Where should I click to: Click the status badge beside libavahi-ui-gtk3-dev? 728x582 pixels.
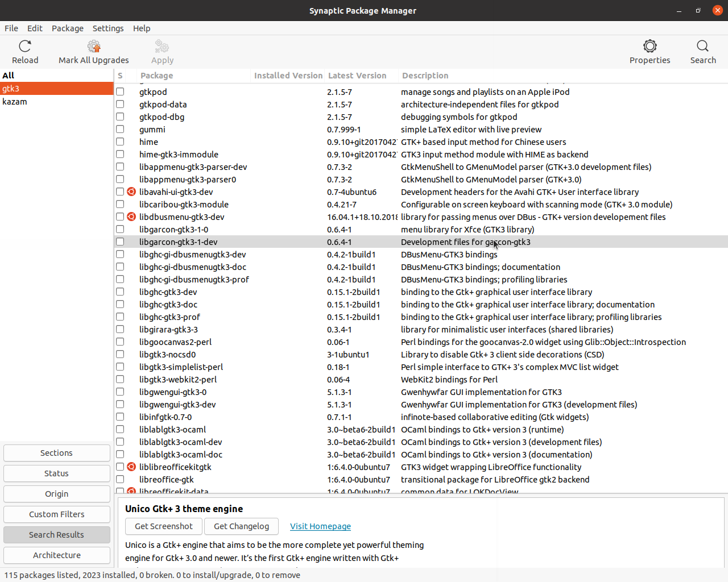point(131,192)
